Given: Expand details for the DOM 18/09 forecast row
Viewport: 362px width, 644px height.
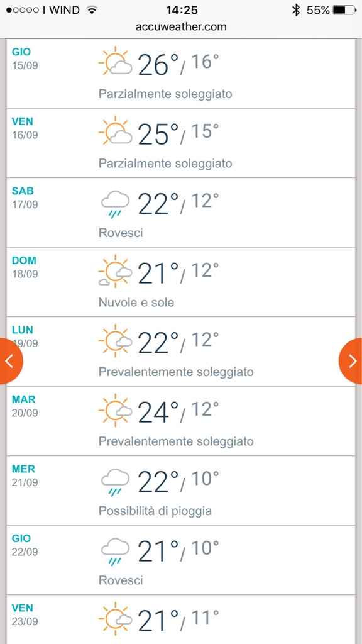Looking at the screenshot, I should [x=181, y=282].
